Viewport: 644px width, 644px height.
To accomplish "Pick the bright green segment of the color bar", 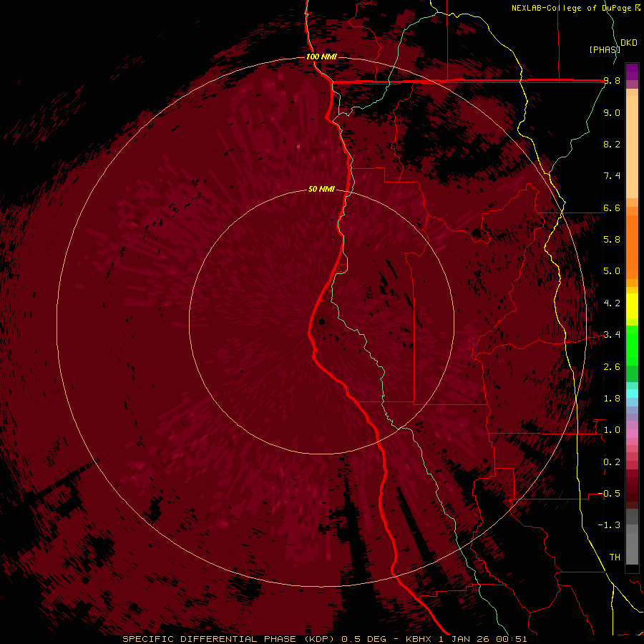I will click(632, 345).
